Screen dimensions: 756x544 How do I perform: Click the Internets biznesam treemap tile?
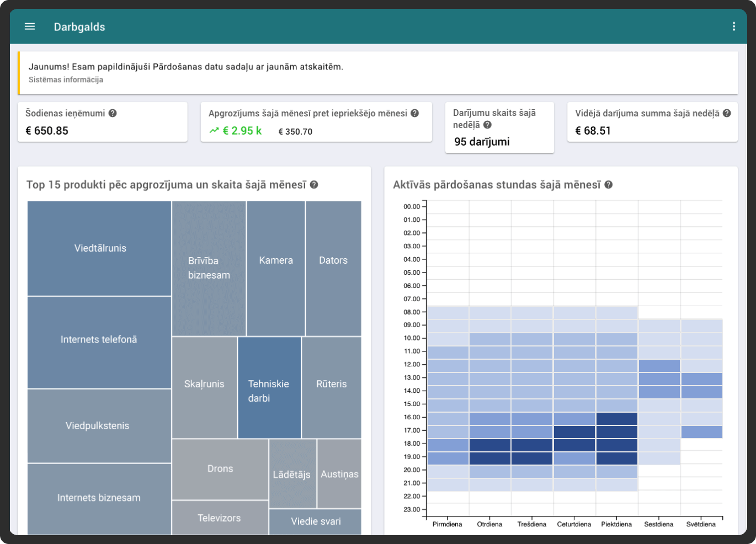coord(99,499)
